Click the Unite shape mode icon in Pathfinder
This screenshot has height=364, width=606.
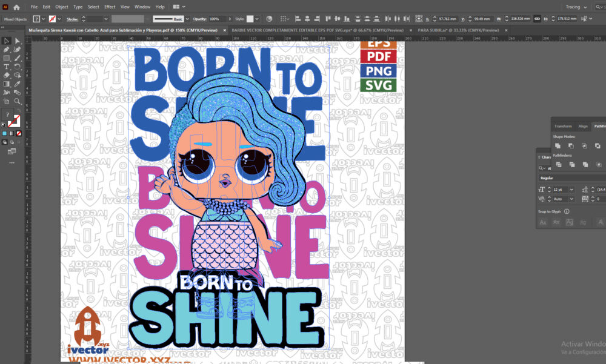[558, 146]
